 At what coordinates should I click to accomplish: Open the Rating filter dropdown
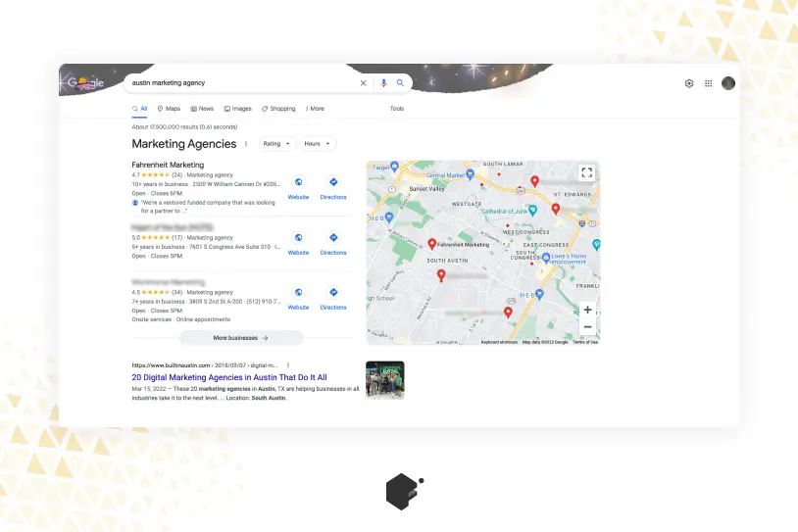276,144
